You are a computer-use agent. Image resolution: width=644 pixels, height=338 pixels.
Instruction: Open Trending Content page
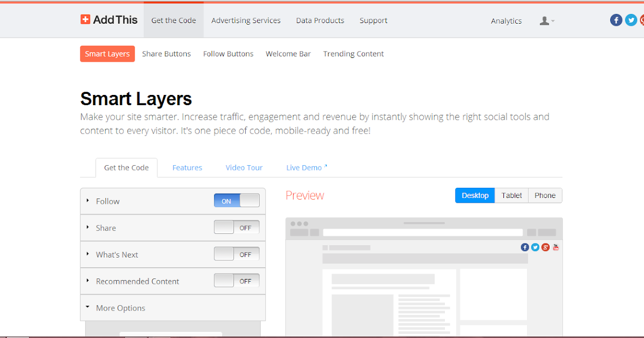(354, 54)
